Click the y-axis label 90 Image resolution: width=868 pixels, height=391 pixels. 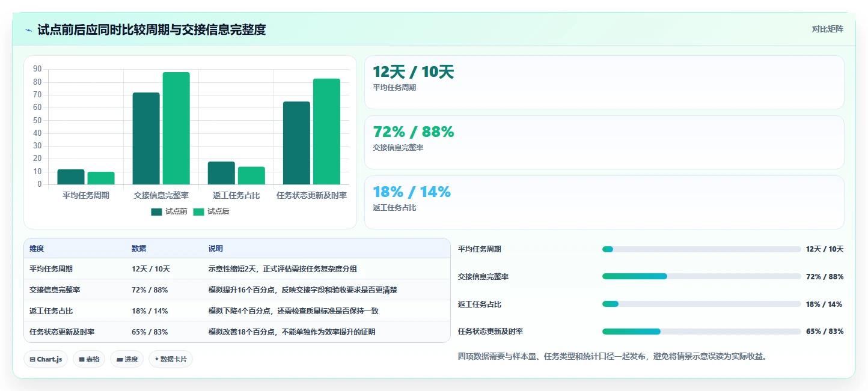(x=37, y=69)
